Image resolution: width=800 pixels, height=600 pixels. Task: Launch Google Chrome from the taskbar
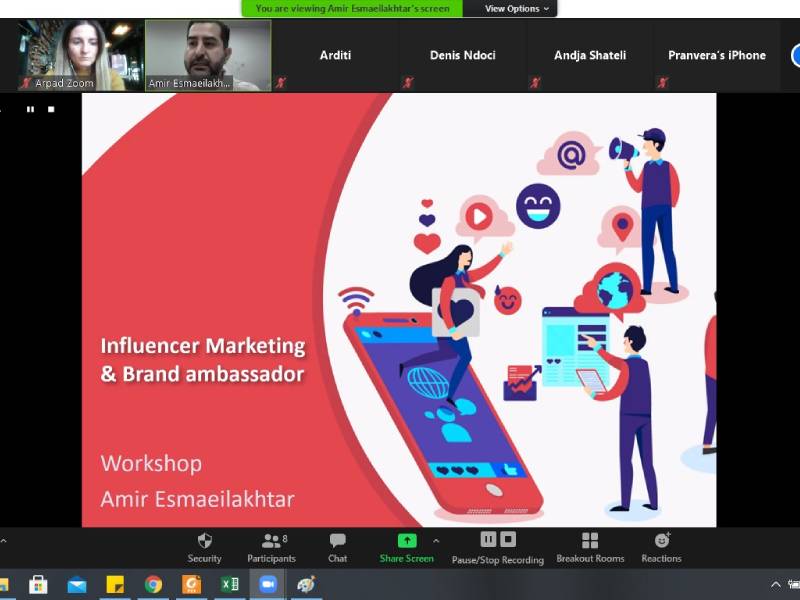(x=153, y=585)
